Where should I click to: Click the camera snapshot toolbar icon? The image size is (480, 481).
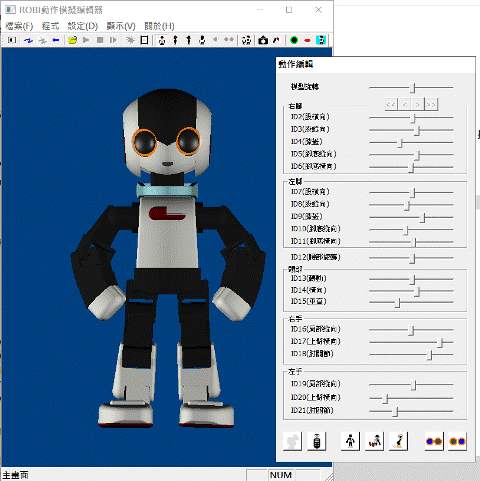(263, 40)
